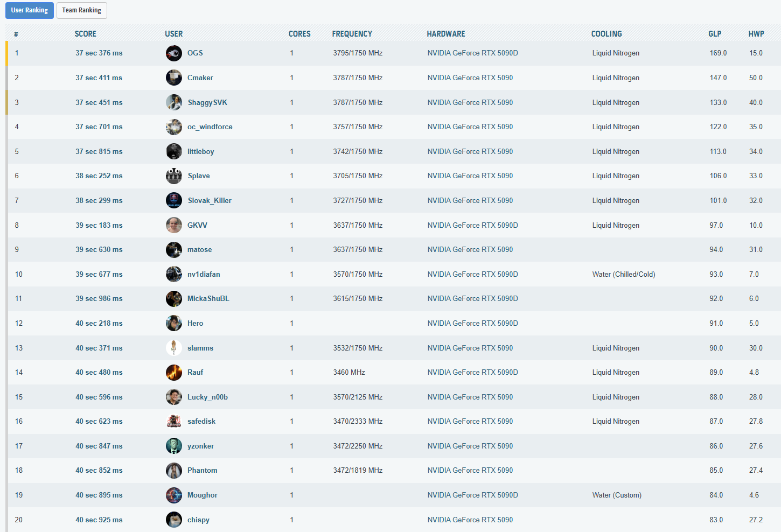Open score 39 sec 630 ms submission
The height and width of the screenshot is (532, 781).
tap(99, 250)
